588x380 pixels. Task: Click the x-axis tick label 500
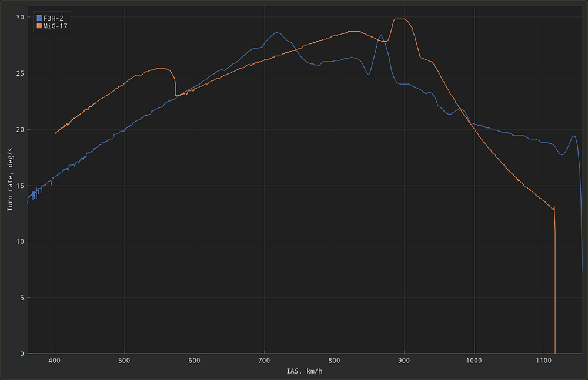[x=125, y=361]
